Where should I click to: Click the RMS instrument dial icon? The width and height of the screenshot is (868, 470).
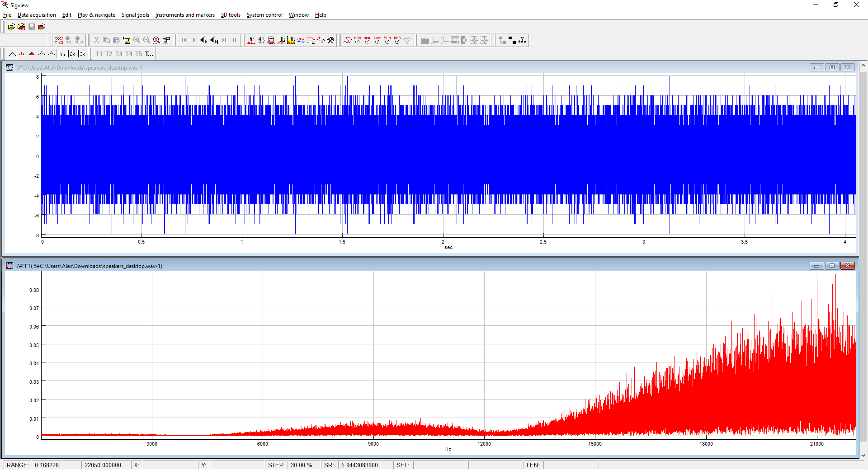tap(397, 40)
